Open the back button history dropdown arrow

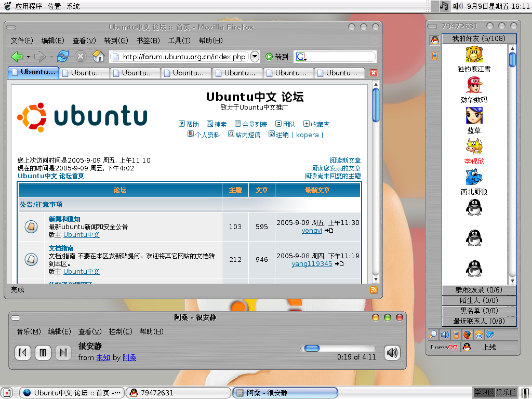(x=28, y=57)
